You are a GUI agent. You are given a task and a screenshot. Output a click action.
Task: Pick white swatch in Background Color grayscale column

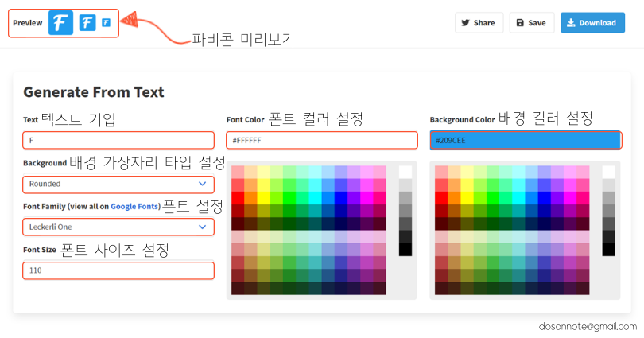609,172
